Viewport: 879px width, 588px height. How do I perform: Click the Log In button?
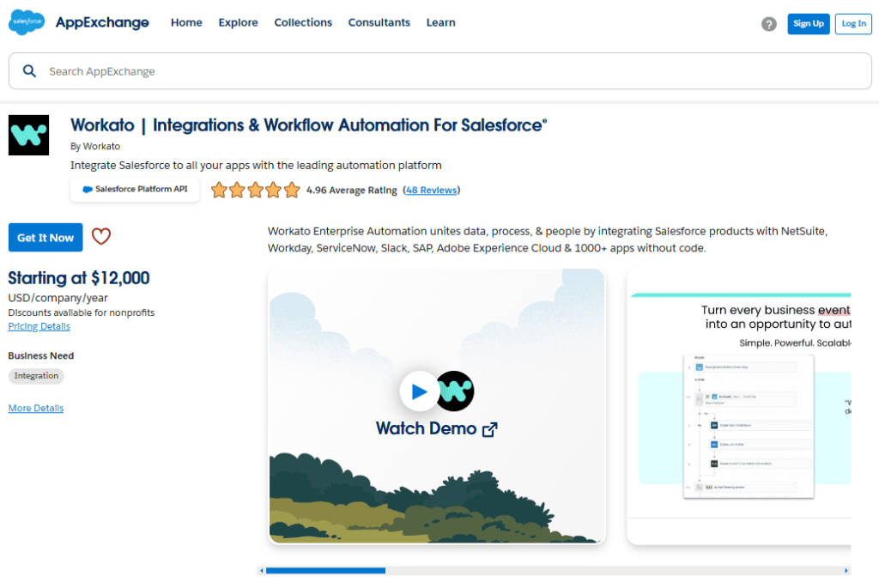tap(853, 23)
